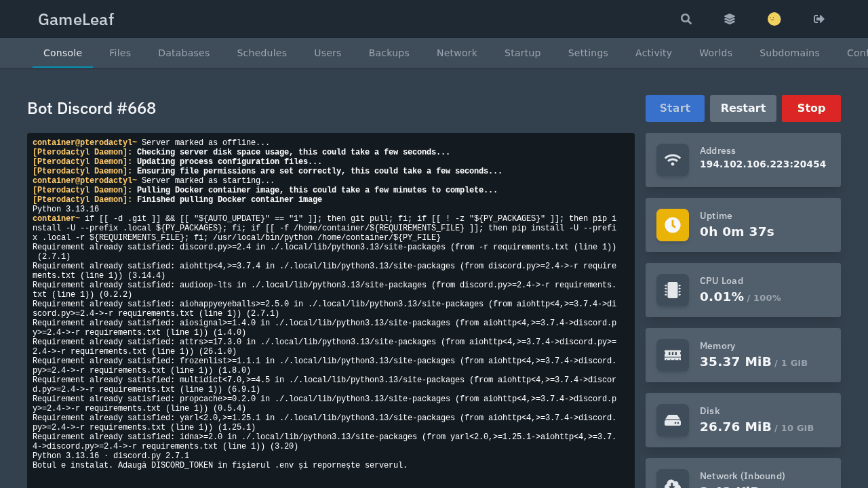This screenshot has height=488, width=868.
Task: Click the wifi Address icon
Action: [673, 160]
